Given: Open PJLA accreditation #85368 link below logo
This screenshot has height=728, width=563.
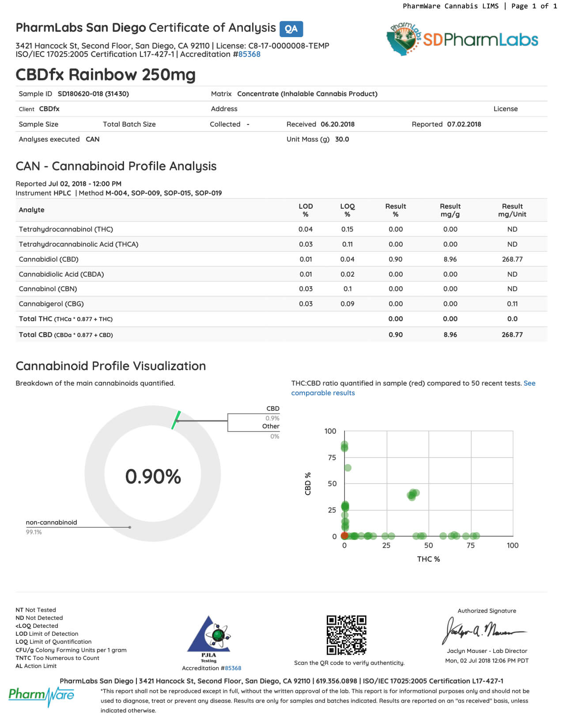Looking at the screenshot, I should [x=233, y=668].
